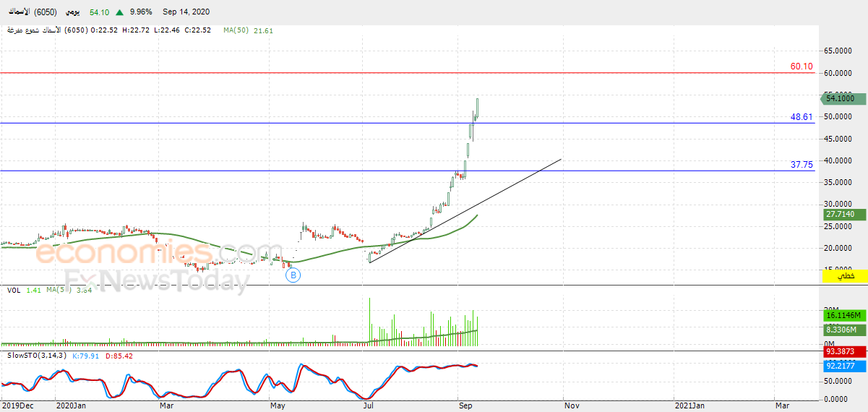Click the VOL indicator label
This screenshot has width=868, height=412.
[x=13, y=290]
